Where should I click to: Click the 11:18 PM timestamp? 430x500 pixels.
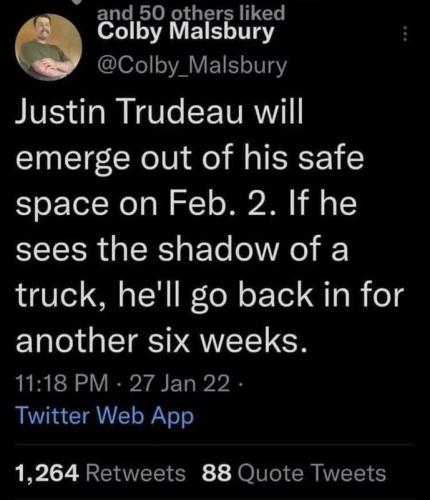pos(62,383)
